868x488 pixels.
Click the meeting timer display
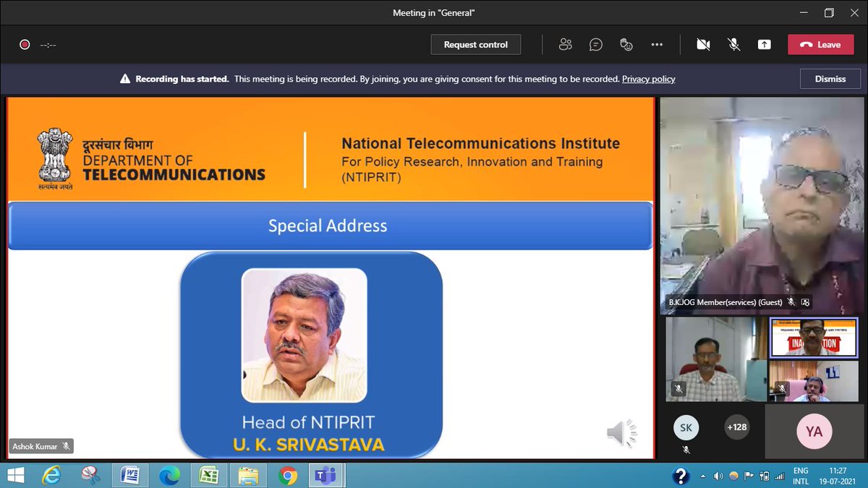(x=48, y=45)
